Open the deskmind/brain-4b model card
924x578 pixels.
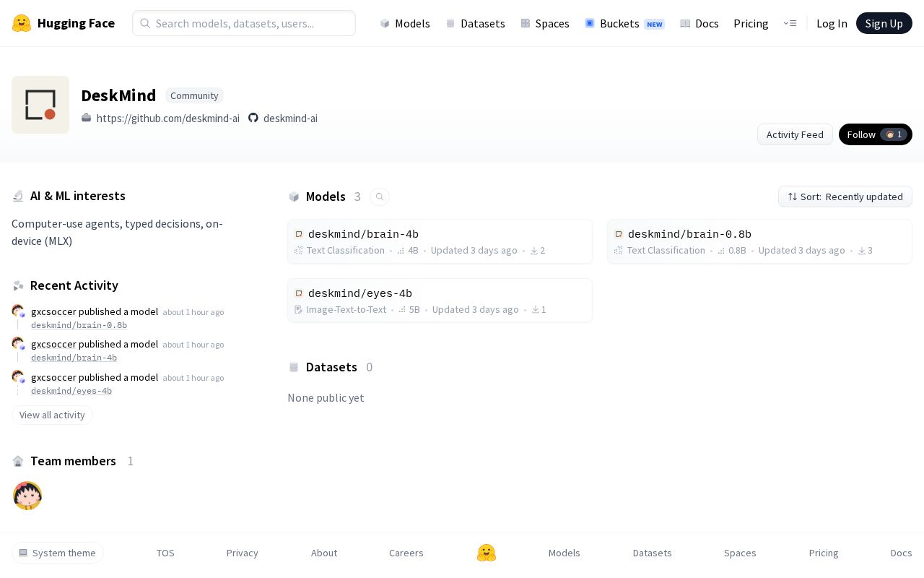[440, 241]
